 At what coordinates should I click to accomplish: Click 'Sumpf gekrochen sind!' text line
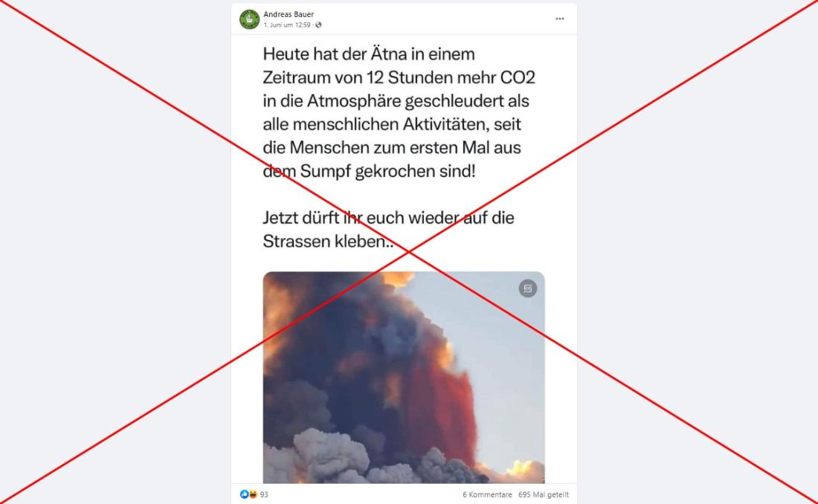[387, 171]
